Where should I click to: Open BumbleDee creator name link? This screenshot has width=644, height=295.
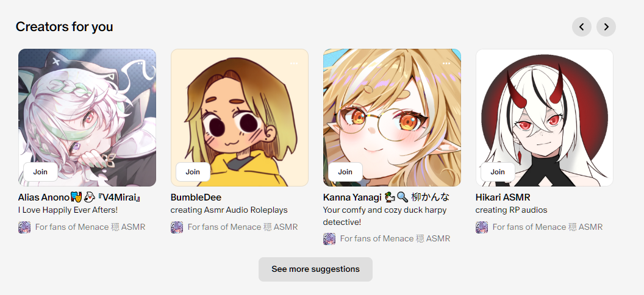click(196, 197)
